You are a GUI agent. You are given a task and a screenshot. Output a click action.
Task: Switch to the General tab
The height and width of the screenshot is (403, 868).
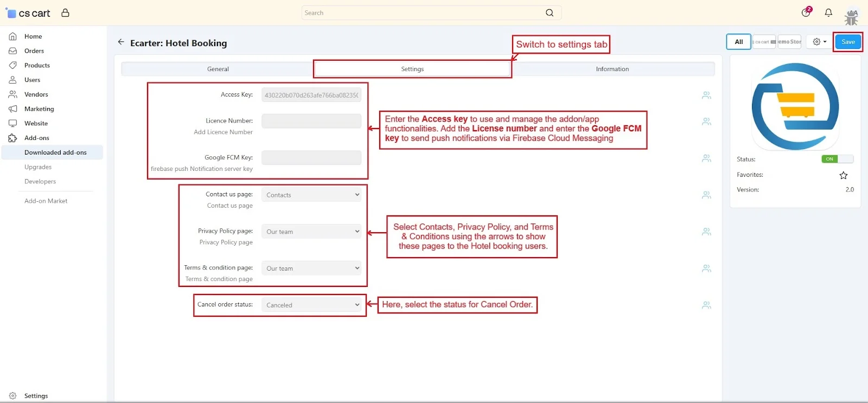click(x=218, y=69)
